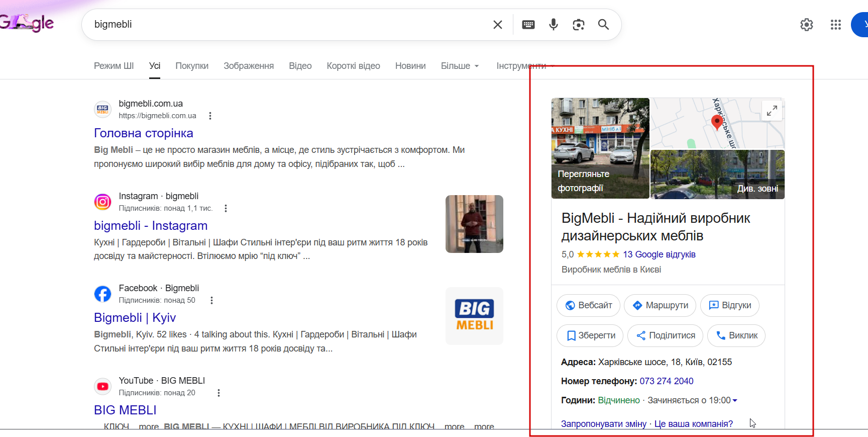Open the Відео tab

pos(300,66)
